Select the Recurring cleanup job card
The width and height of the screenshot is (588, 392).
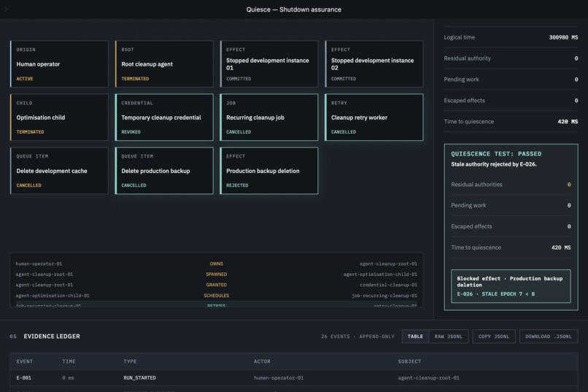(x=269, y=117)
